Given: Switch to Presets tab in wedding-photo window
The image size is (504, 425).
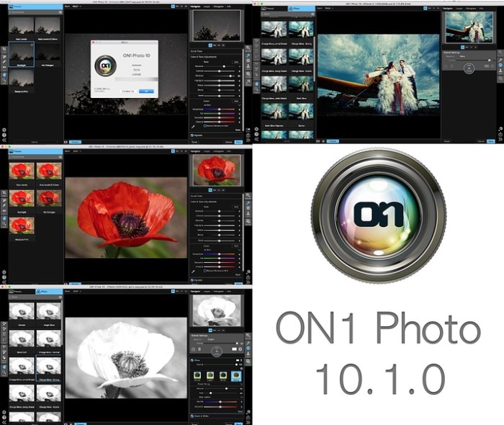Looking at the screenshot, I should (x=274, y=9).
